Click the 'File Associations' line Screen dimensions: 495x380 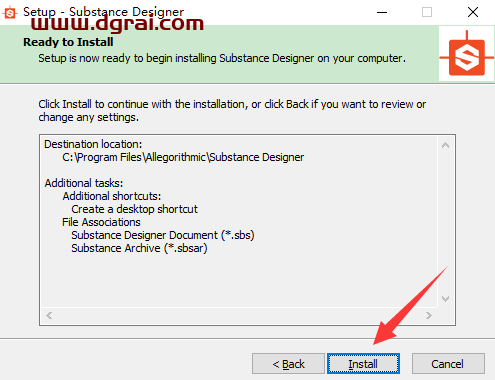pos(101,222)
